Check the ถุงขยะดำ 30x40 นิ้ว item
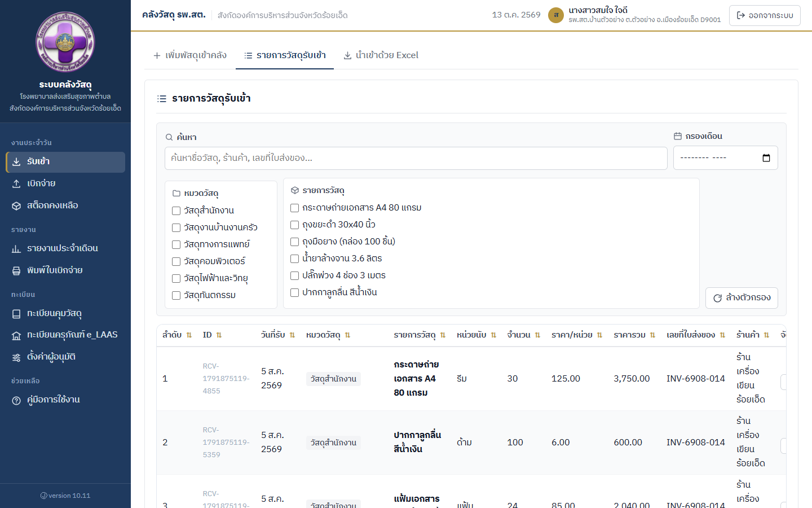Viewport: 812px width, 508px height. [294, 225]
